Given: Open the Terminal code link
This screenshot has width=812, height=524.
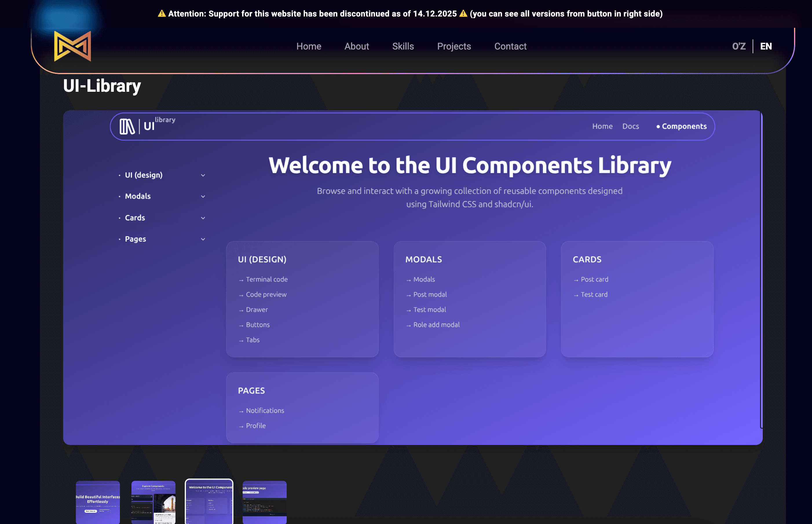Looking at the screenshot, I should pyautogui.click(x=266, y=279).
